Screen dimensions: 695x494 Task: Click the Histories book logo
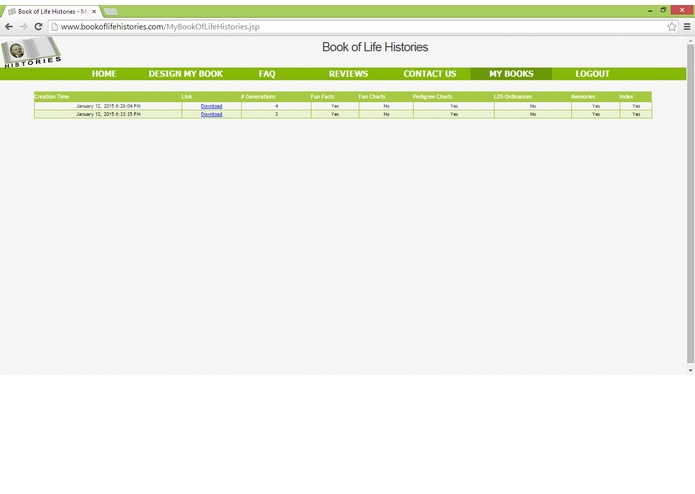[x=31, y=52]
